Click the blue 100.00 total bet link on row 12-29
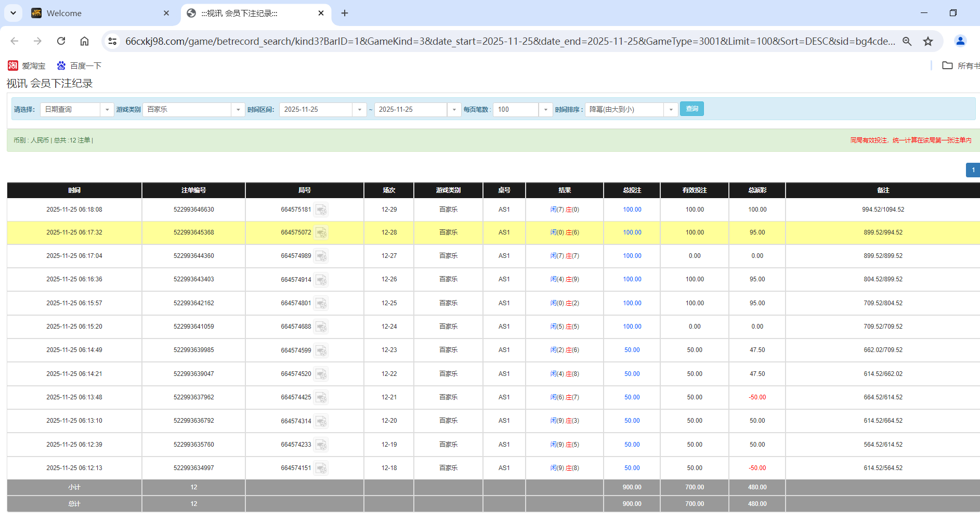Screen dimensions: 980x520 tap(632, 210)
